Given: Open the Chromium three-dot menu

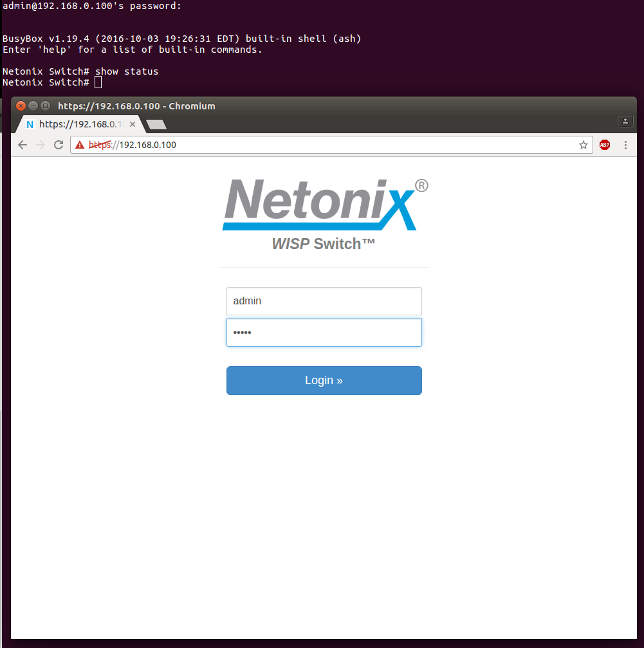Looking at the screenshot, I should 626,145.
